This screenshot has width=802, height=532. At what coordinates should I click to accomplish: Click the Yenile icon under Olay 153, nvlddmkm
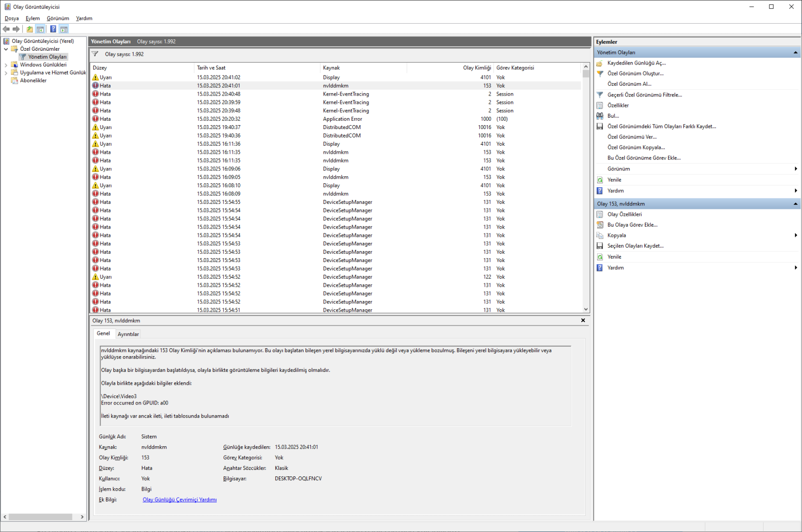(600, 257)
